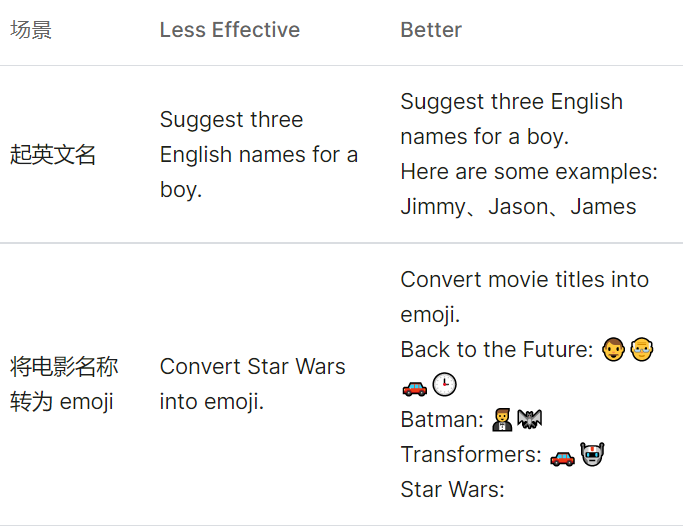The height and width of the screenshot is (528, 683).
Task: Click the final Star Wars: line
Action: [452, 490]
